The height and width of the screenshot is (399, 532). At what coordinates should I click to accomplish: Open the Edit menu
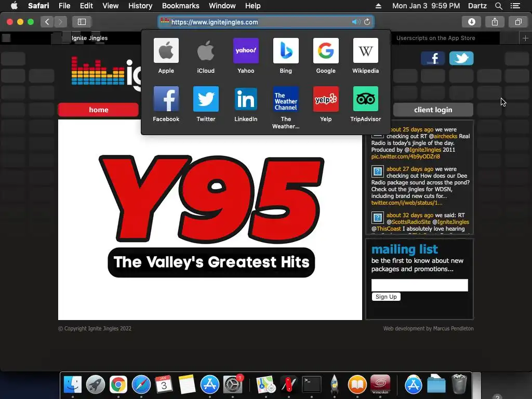(86, 6)
